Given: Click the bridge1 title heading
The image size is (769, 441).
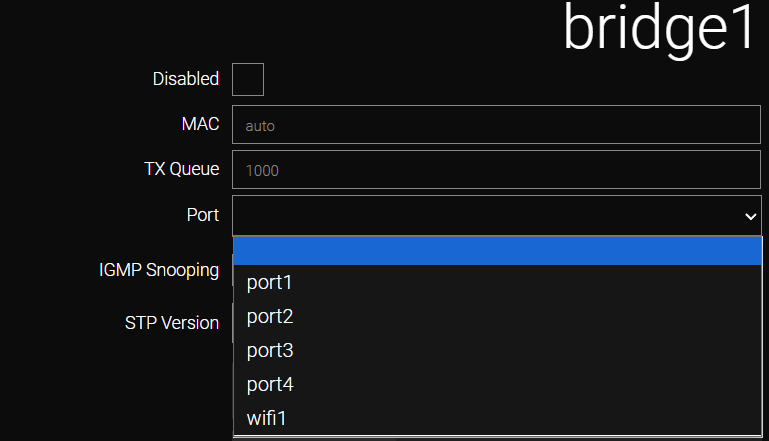Looking at the screenshot, I should 658,29.
